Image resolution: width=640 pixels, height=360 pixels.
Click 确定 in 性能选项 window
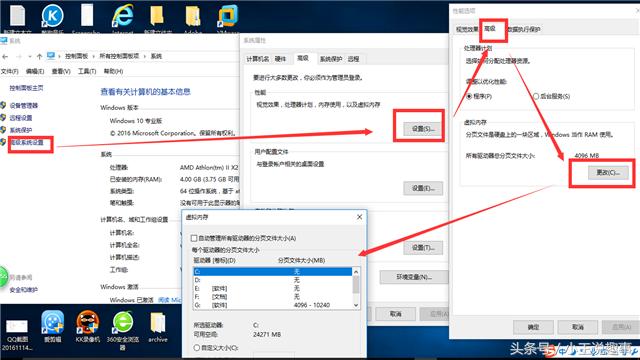pyautogui.click(x=533, y=327)
